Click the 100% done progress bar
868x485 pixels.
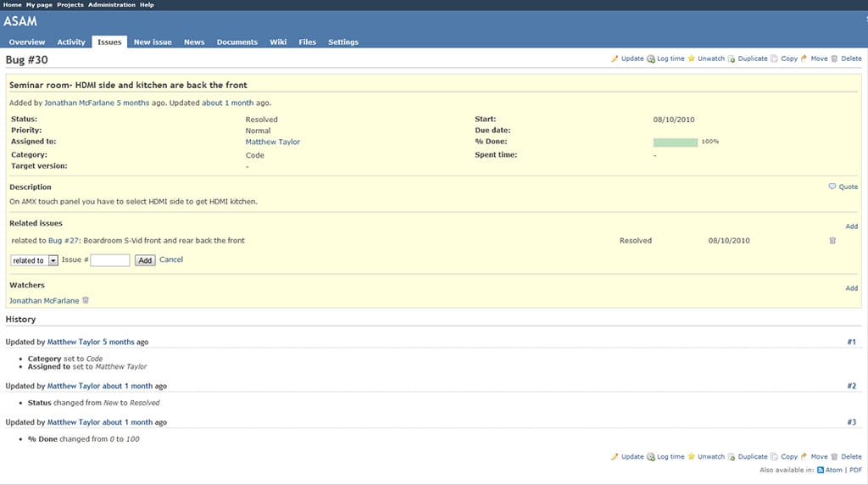[x=676, y=142]
